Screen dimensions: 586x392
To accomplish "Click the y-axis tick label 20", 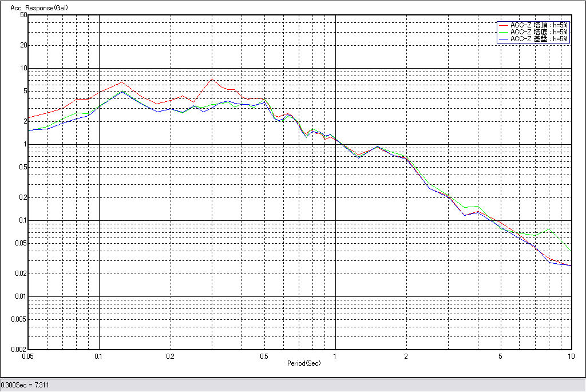I will tap(23, 45).
